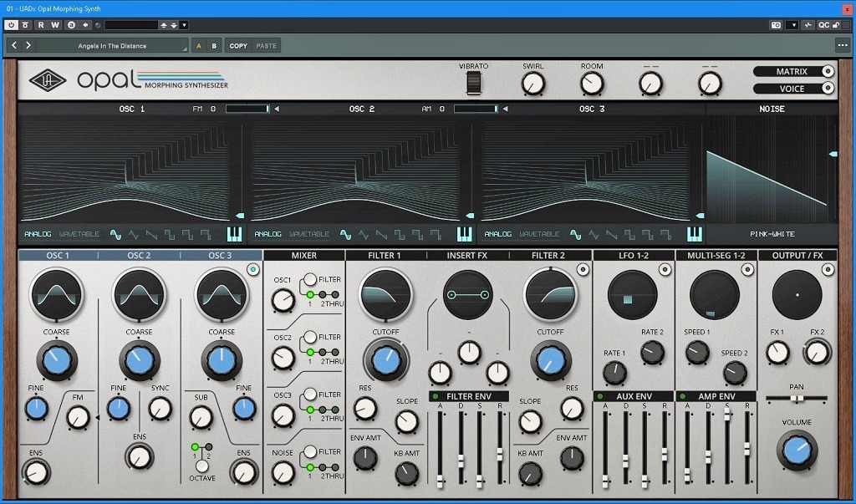This screenshot has height=504, width=856.
Task: Switch to the OSC 3 tab
Action: pyautogui.click(x=220, y=256)
